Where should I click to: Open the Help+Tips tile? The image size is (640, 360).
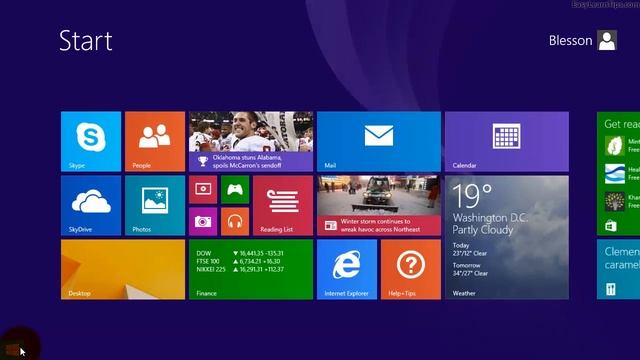pyautogui.click(x=411, y=269)
